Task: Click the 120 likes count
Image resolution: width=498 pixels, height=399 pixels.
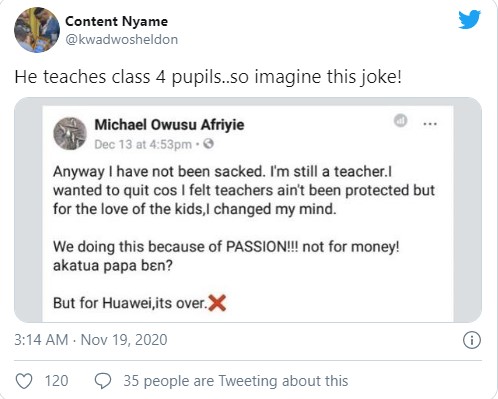Action: coord(56,381)
